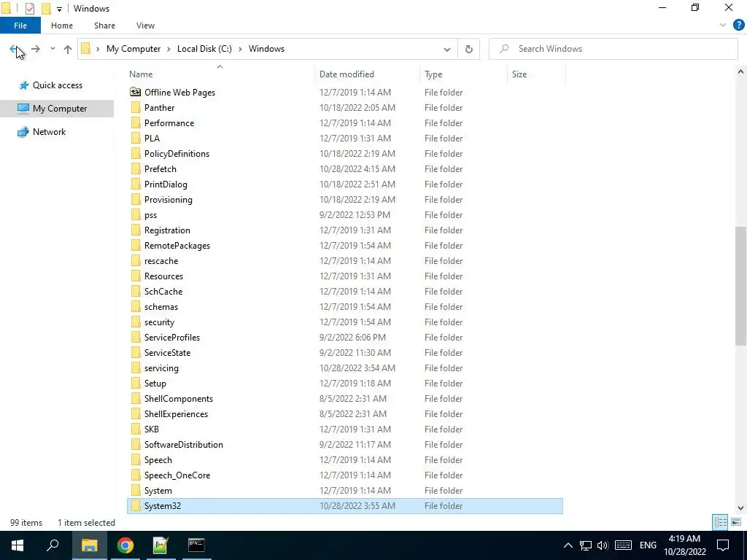Expand chevron after Local Disk (C:) breadcrumb
Image resolution: width=747 pixels, height=560 pixels.
click(240, 49)
